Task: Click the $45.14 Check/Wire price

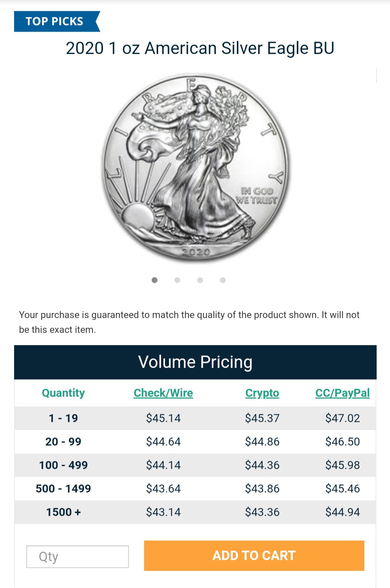Action: [163, 418]
